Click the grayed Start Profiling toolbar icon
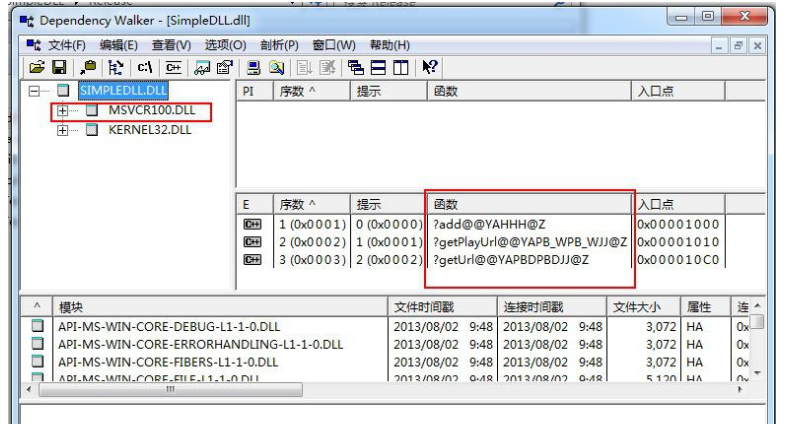Image resolution: width=789 pixels, height=424 pixels. pyautogui.click(x=304, y=67)
